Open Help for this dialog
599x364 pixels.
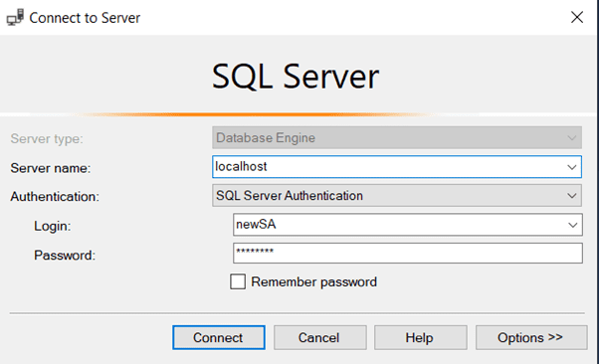pos(420,338)
